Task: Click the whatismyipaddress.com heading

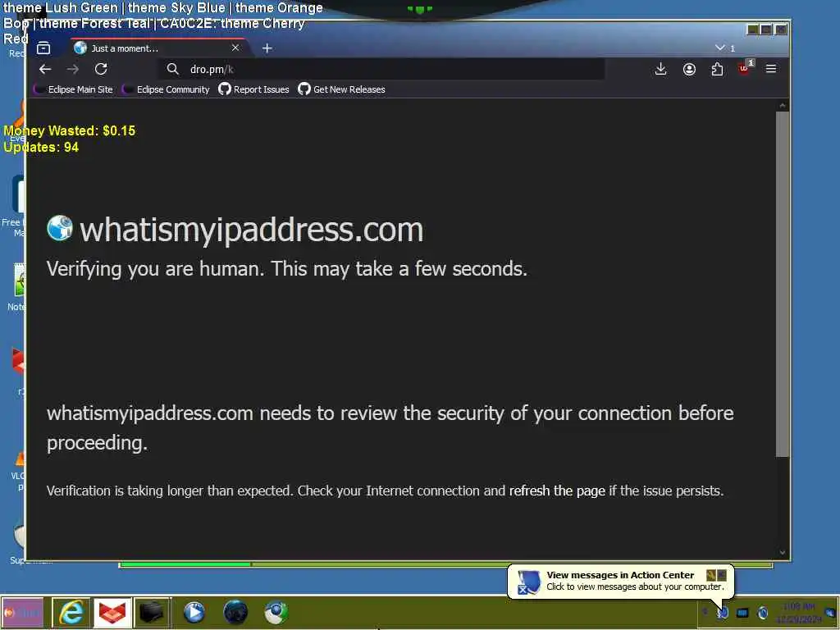Action: tap(251, 231)
